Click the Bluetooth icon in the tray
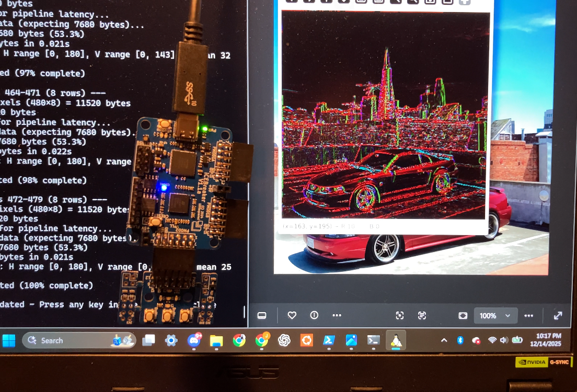The image size is (577, 392). coord(460,340)
